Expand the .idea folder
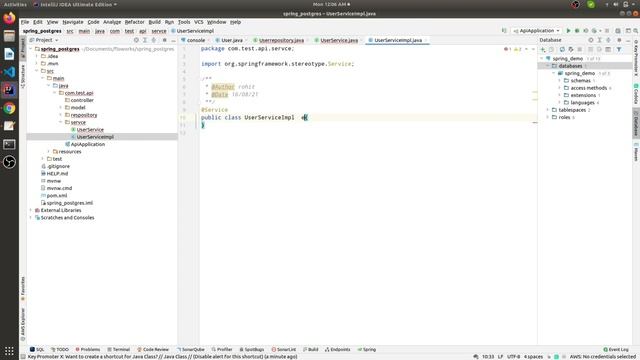The image size is (640, 360). 37,56
